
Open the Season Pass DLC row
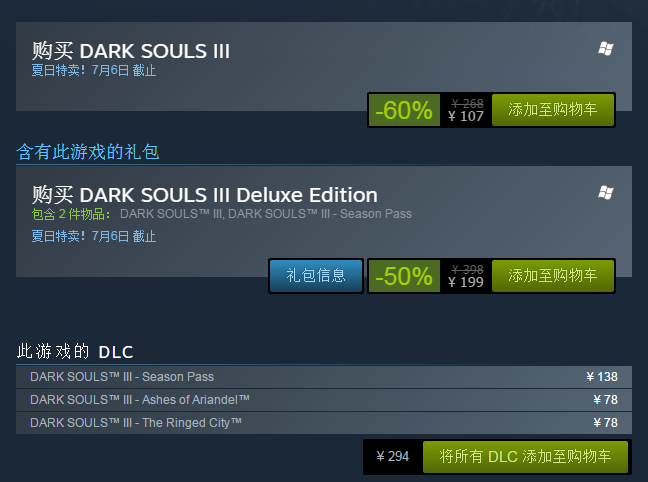coord(122,377)
